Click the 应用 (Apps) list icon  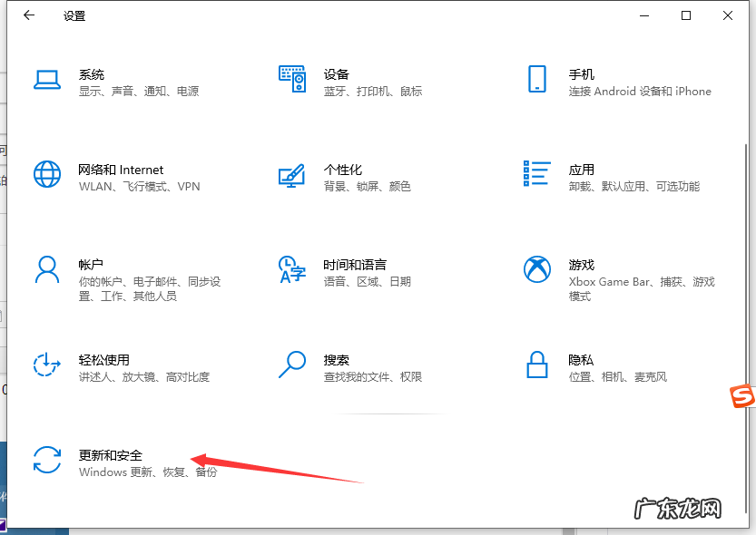point(537,174)
